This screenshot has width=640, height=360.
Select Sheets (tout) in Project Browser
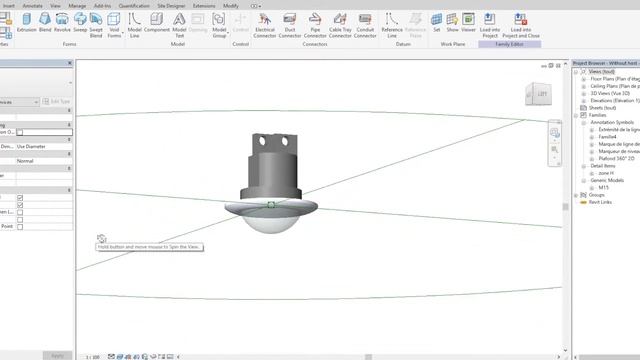602,108
